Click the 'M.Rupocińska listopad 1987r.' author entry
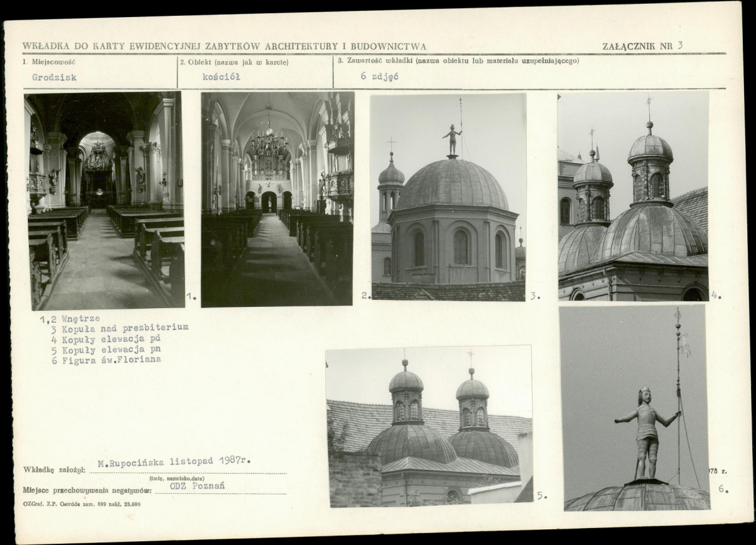The image size is (756, 545). point(174,461)
